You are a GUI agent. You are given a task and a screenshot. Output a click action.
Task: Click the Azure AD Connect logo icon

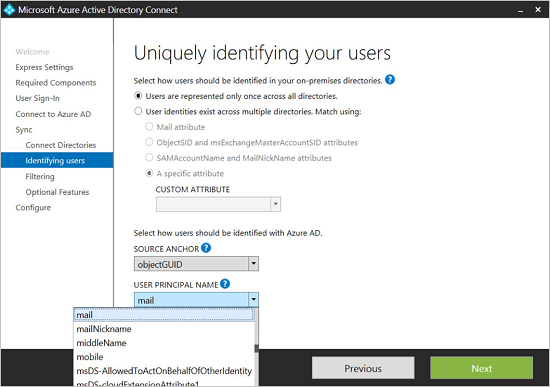pos(9,9)
